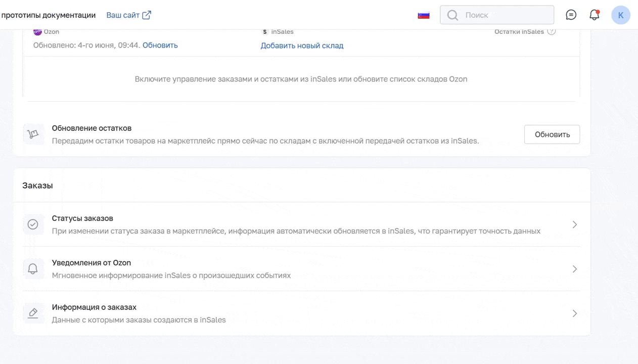Image resolution: width=638 pixels, height=364 pixels.
Task: Open the Статусы заказов row title
Action: (82, 218)
